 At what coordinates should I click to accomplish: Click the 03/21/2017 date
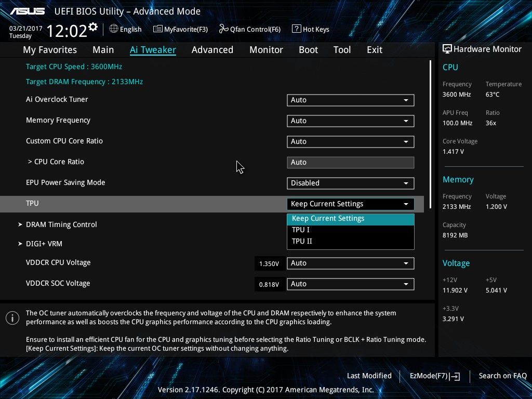click(26, 29)
